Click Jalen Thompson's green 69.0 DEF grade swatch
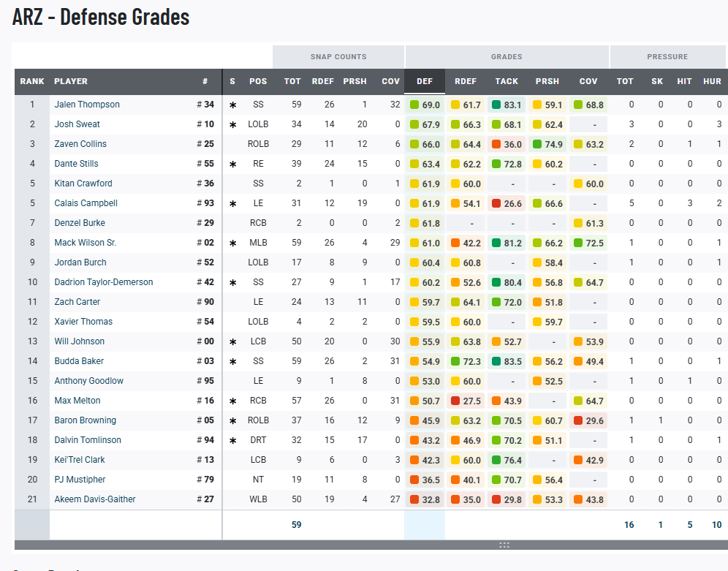728x571 pixels. point(414,105)
